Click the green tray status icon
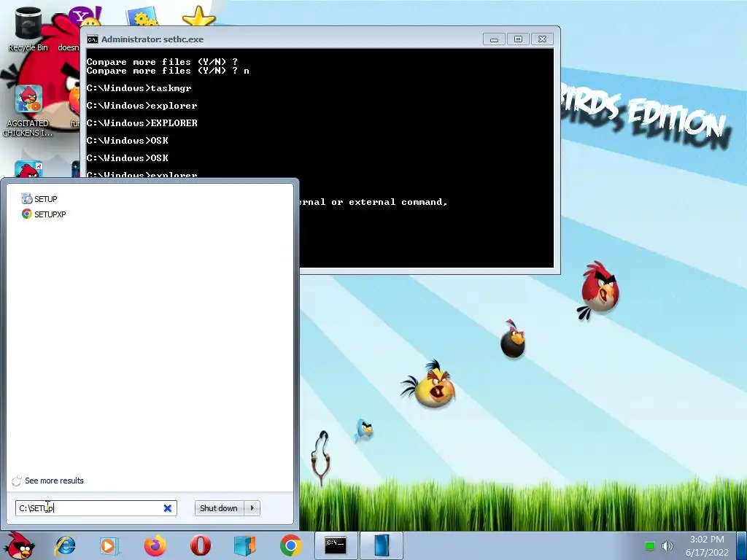The height and width of the screenshot is (560, 747). [650, 545]
